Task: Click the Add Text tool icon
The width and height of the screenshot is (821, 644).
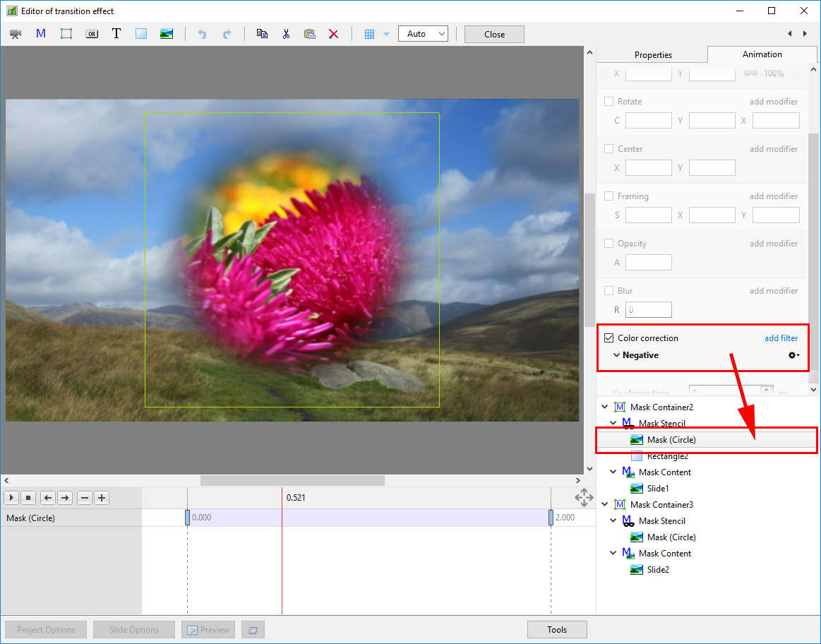Action: 116,34
